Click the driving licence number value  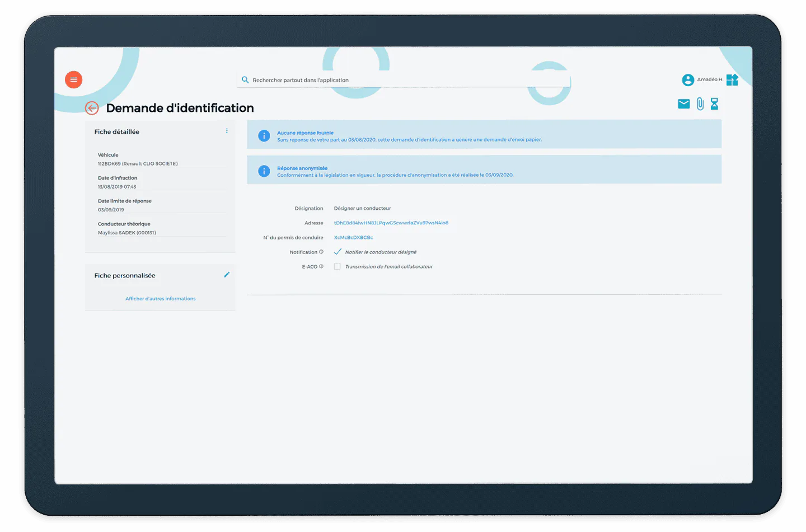pyautogui.click(x=353, y=237)
